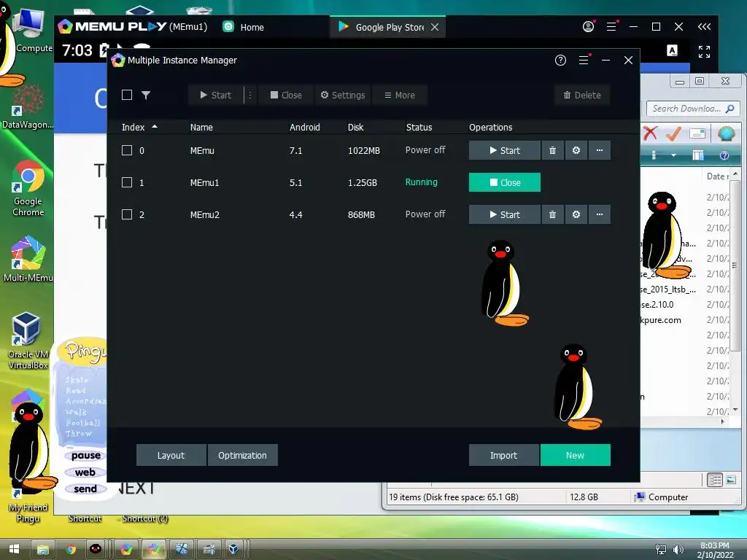The height and width of the screenshot is (560, 747).
Task: Open the DataWagon desktop shortcut
Action: 28,106
